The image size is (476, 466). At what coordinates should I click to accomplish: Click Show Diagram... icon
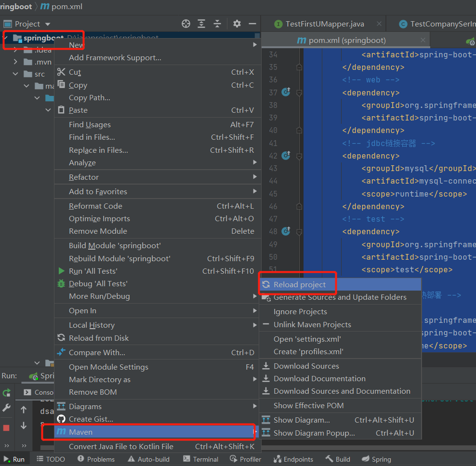point(266,420)
